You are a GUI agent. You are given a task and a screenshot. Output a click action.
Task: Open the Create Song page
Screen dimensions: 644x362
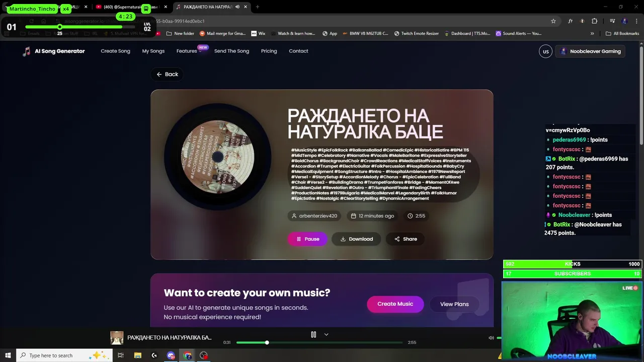(x=115, y=51)
